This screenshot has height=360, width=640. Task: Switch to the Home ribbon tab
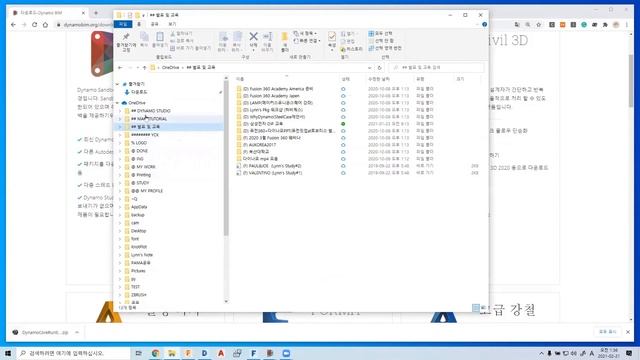pyautogui.click(x=139, y=24)
